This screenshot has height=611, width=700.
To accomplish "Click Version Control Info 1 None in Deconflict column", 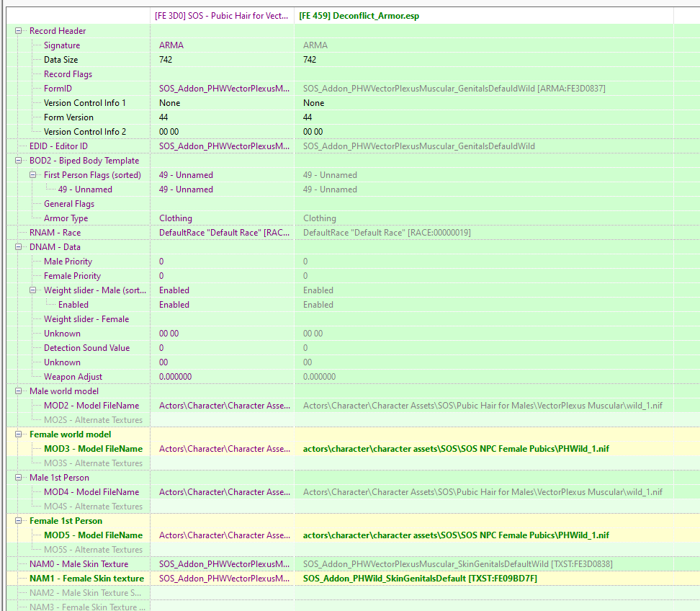I will click(313, 103).
